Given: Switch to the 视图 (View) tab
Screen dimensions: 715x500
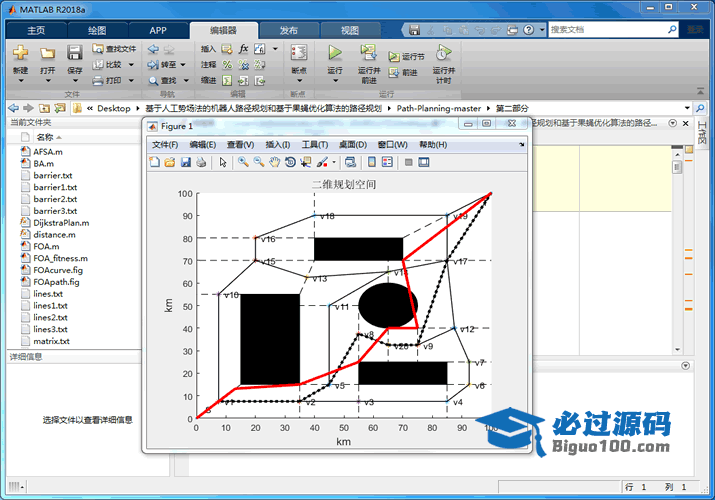Looking at the screenshot, I should point(350,31).
